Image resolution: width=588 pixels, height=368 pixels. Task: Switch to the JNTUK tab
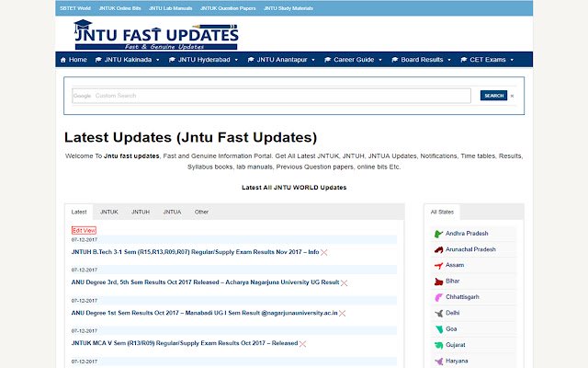[x=109, y=213]
